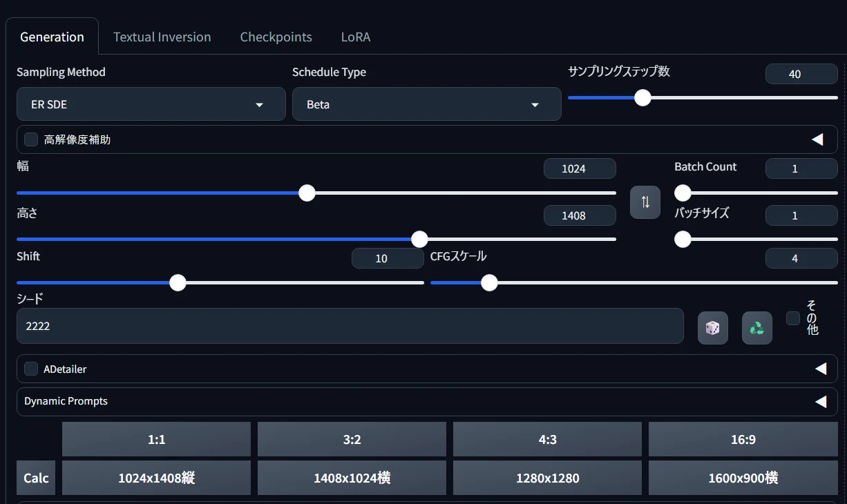This screenshot has width=847, height=504.
Task: Click the height number field showing 1408
Action: coord(580,215)
